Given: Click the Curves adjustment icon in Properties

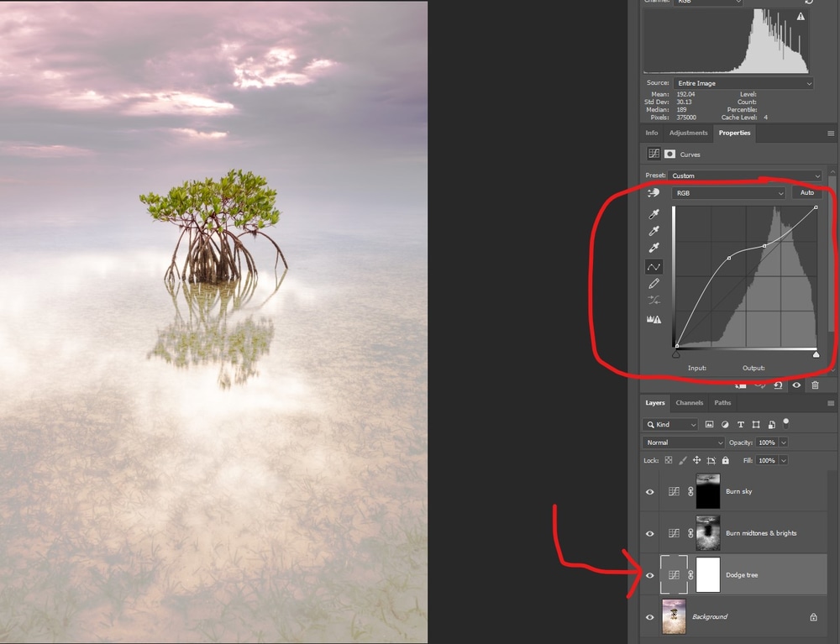Looking at the screenshot, I should click(x=654, y=154).
